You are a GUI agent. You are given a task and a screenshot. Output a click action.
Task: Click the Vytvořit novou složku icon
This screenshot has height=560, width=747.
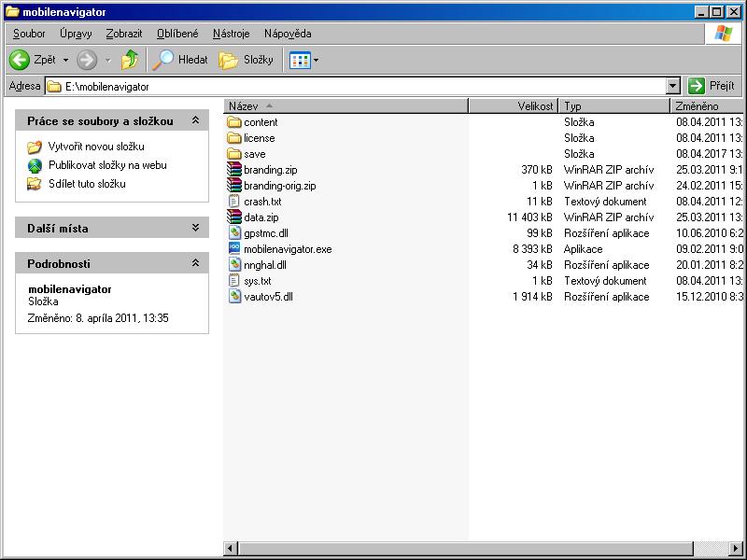(35, 147)
